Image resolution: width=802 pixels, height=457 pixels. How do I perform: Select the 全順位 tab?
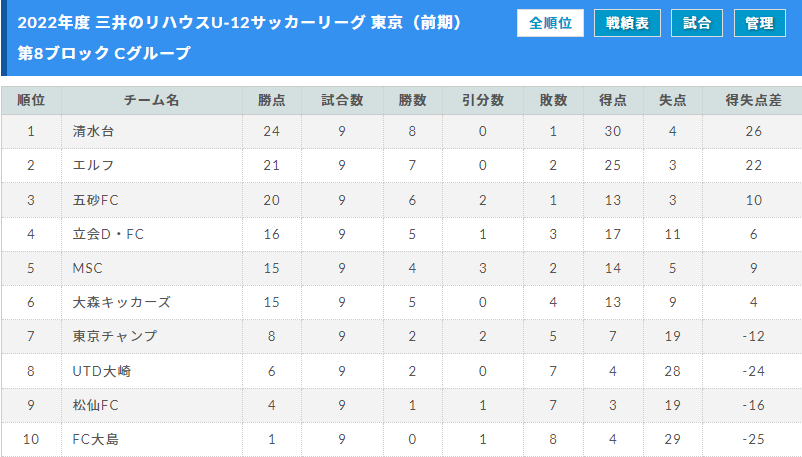tap(550, 23)
